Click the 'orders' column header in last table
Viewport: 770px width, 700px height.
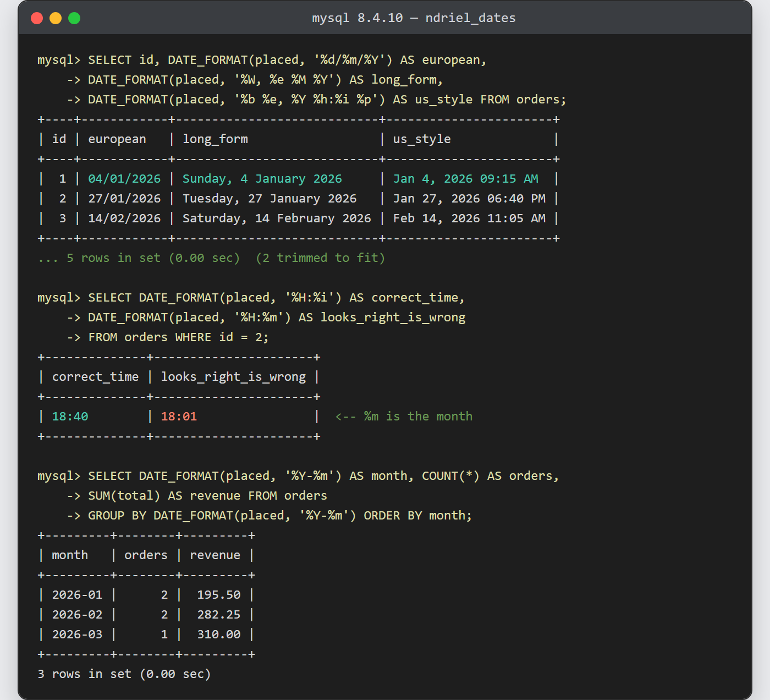pos(146,555)
